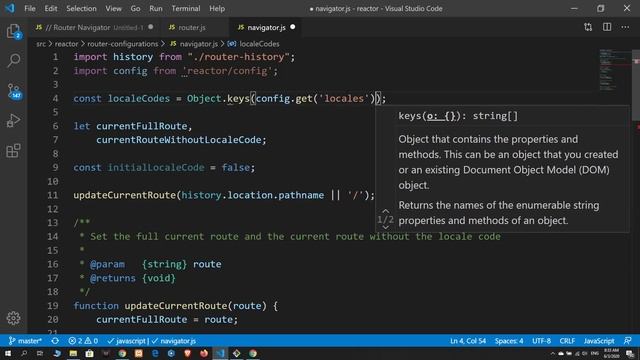This screenshot has height=360, width=640.
Task: Open the errors and warnings count
Action: tap(83, 341)
